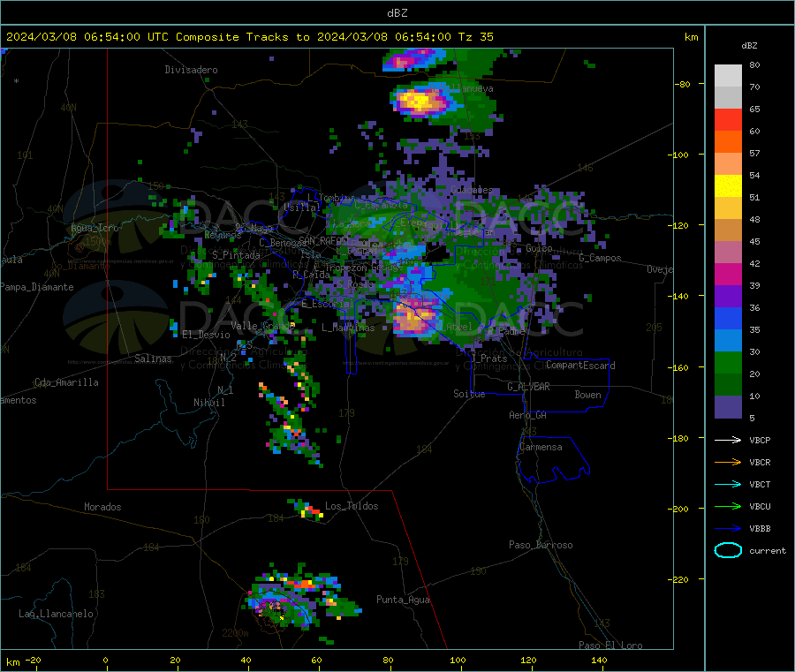This screenshot has width=795, height=672.
Task: Click the 'S_Pintada' map label
Action: 236,255
